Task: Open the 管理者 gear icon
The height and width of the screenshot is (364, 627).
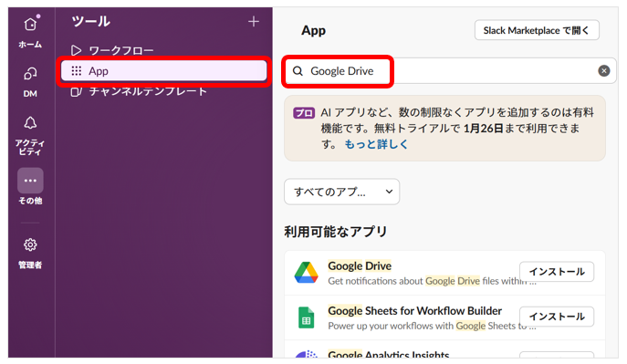Action: pos(30,244)
